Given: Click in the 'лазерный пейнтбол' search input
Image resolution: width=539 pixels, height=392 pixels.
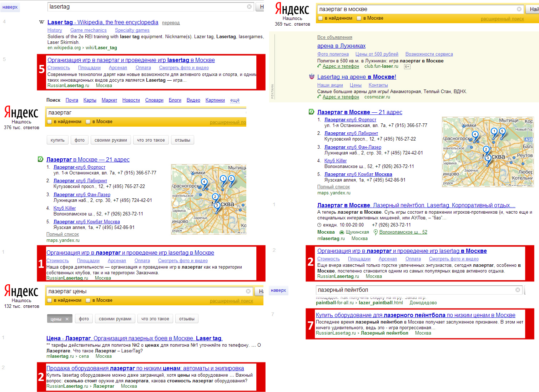Looking at the screenshot, I should tap(419, 290).
